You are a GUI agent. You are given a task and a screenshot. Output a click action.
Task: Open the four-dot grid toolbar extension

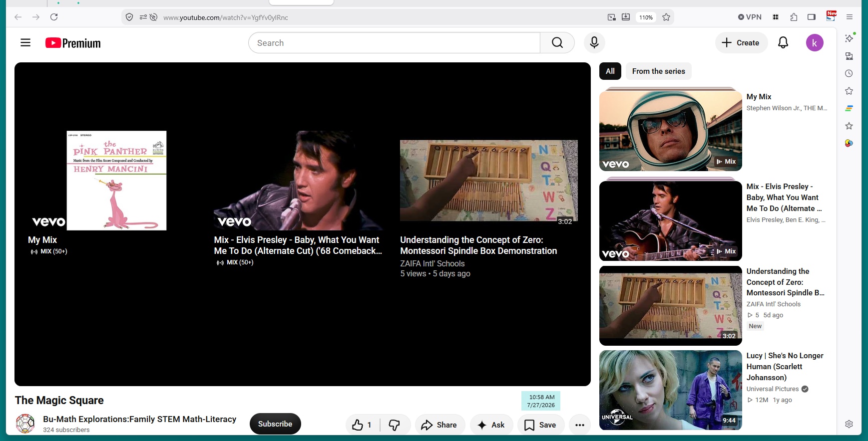(776, 17)
